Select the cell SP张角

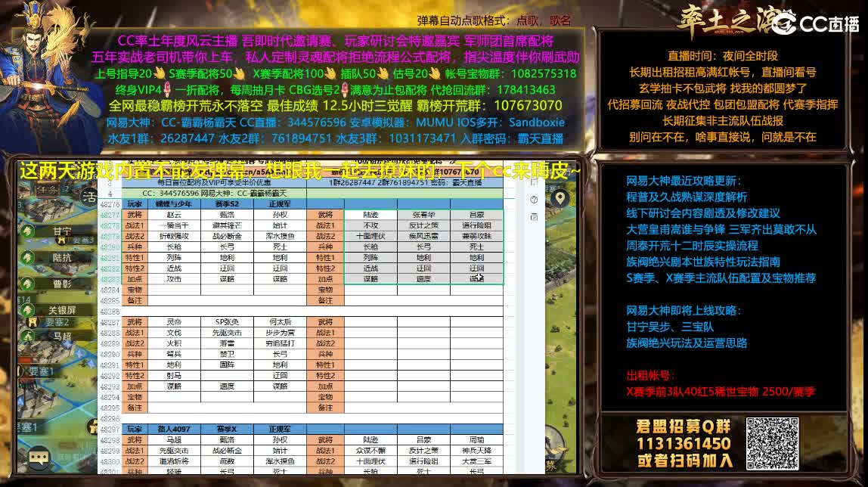227,322
